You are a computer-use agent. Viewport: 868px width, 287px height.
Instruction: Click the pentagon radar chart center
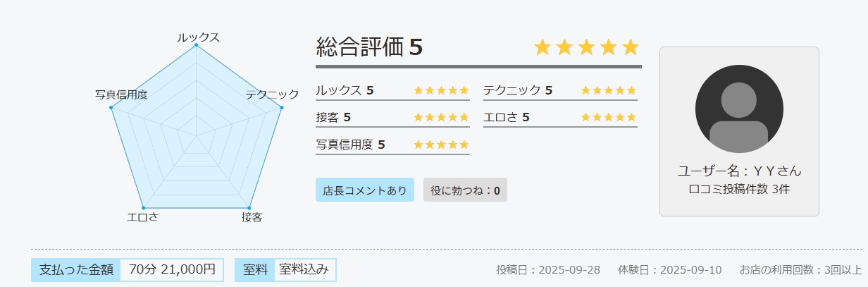(196, 133)
